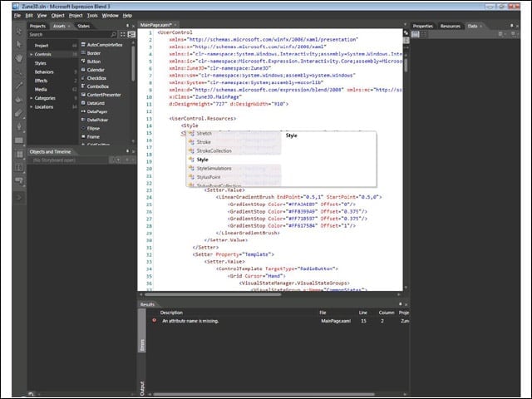Select the Media asset category
Viewport: 532px width, 399px height.
pos(41,90)
